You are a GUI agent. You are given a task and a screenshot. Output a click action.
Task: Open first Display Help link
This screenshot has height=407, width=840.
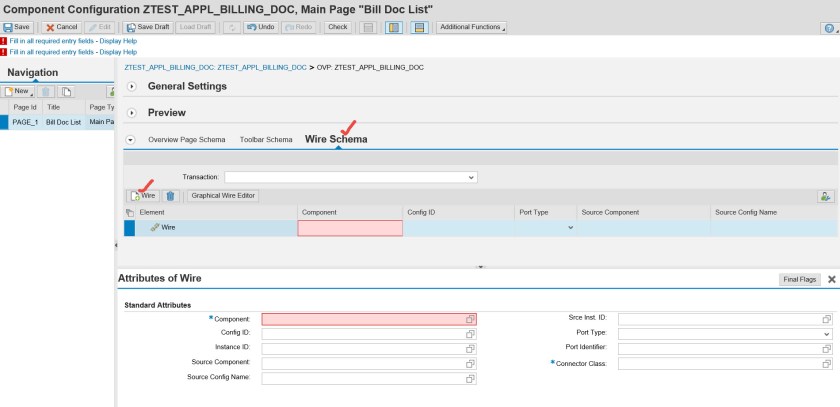[x=118, y=41]
